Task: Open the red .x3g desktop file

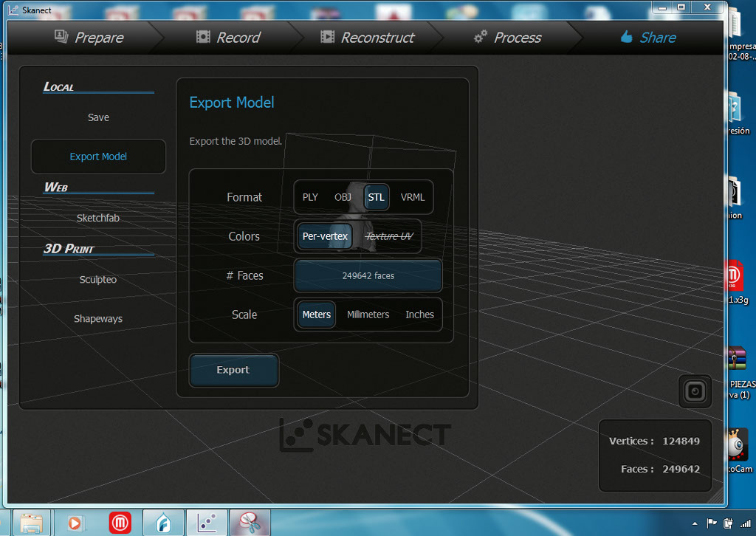Action: point(737,281)
